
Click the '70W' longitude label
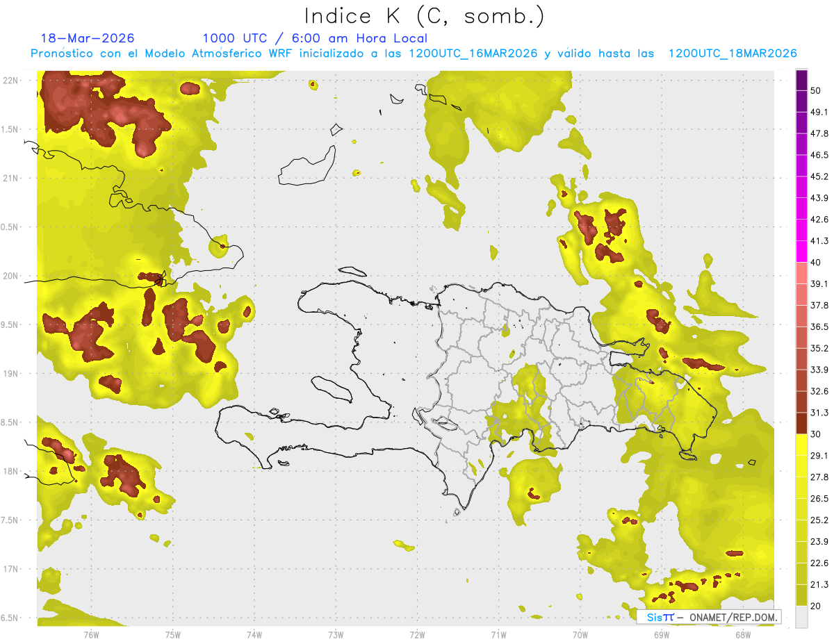pos(580,634)
